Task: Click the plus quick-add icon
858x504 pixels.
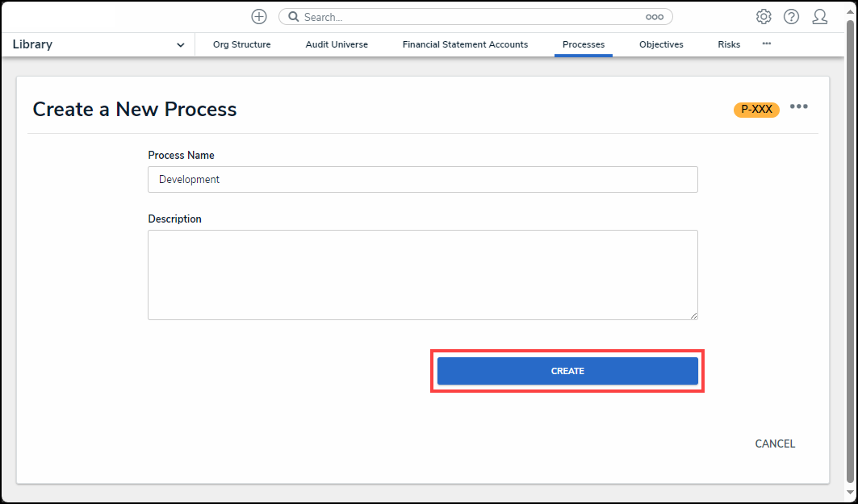Action: (x=259, y=17)
